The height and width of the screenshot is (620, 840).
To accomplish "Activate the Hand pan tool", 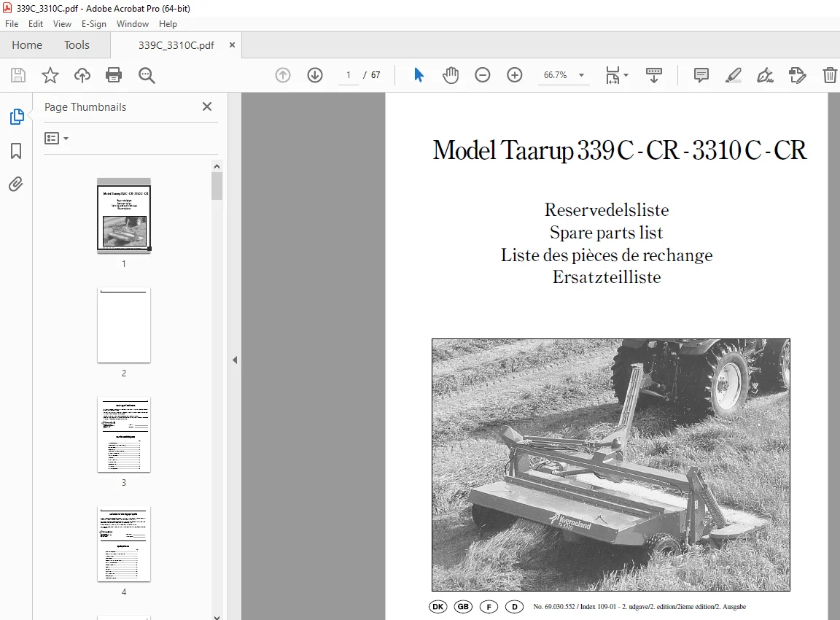I will coord(451,75).
